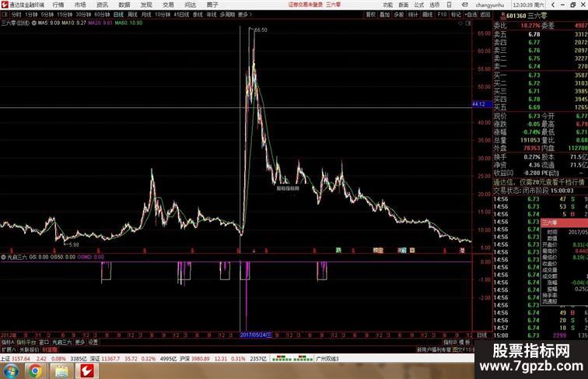Select the 日线 daily period
Viewport: 588px width, 379px height.
(x=118, y=15)
